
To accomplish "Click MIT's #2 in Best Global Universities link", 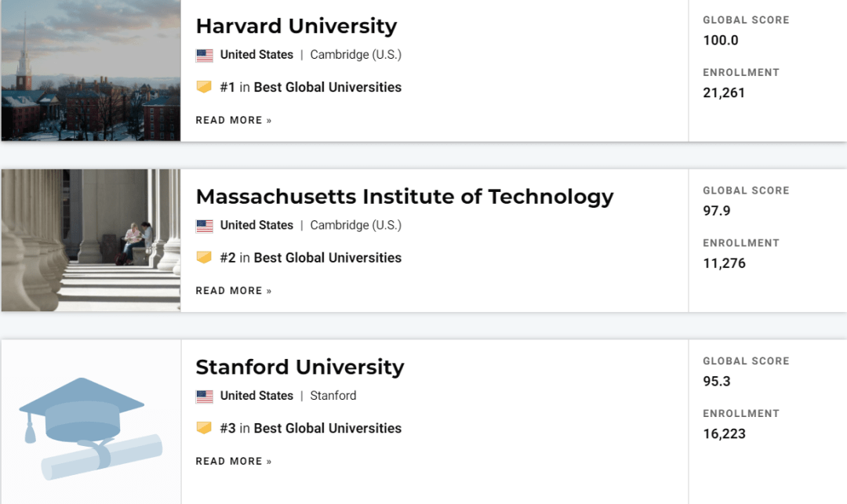I will coord(311,258).
